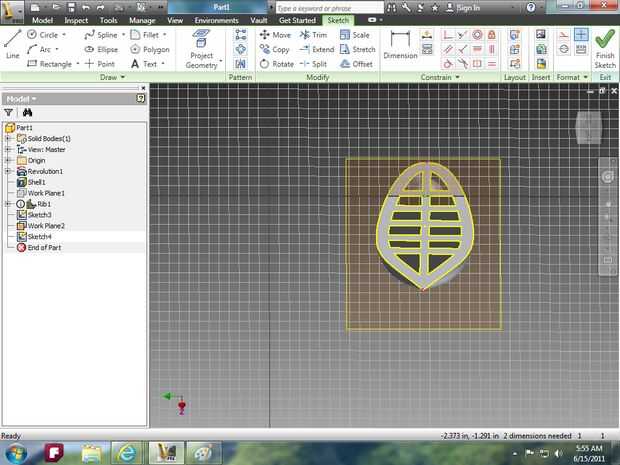Switch to the Model ribbon tab
Screen dimensions: 620x465
[x=42, y=20]
